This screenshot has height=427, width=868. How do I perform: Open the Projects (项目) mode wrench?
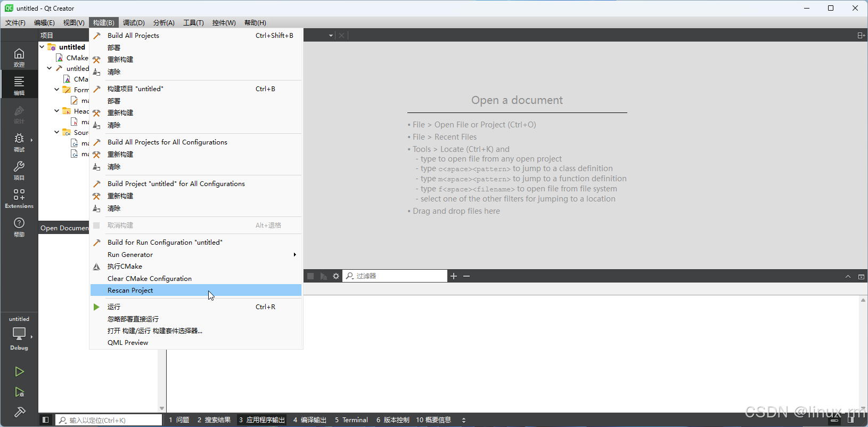(19, 170)
